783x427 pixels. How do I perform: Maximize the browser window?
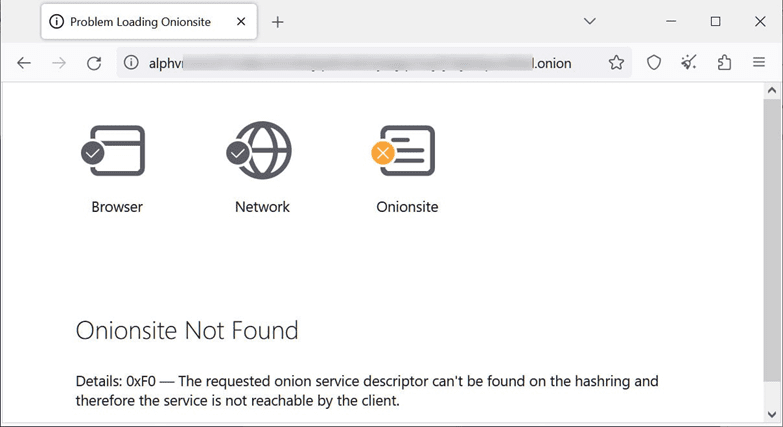coord(715,21)
